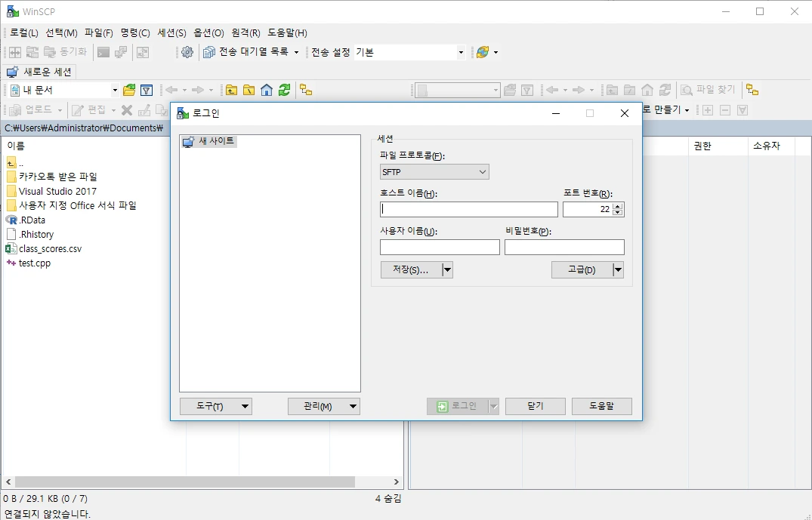Viewport: 812px width, 520px height.
Task: Select 새 사이트 in the sites list
Action: (211, 140)
